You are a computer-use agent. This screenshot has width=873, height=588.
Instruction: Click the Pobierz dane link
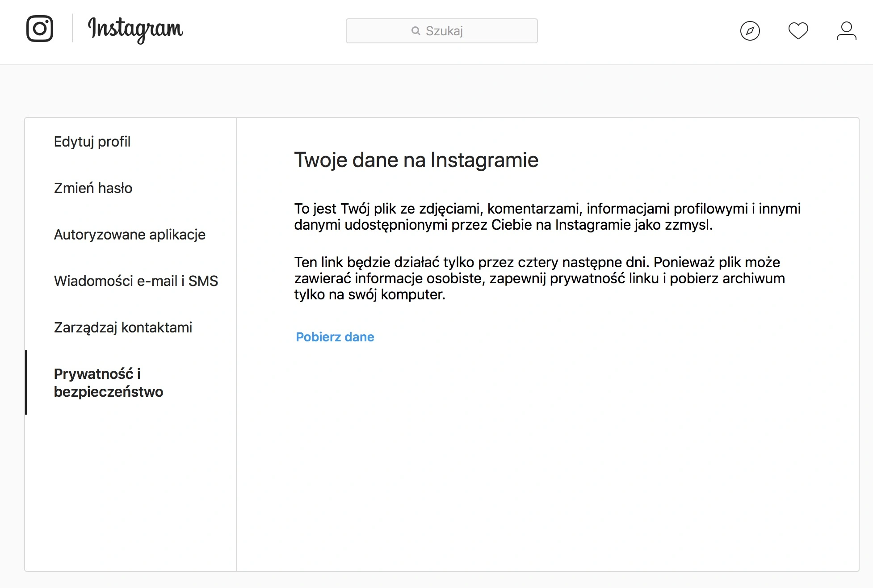335,337
